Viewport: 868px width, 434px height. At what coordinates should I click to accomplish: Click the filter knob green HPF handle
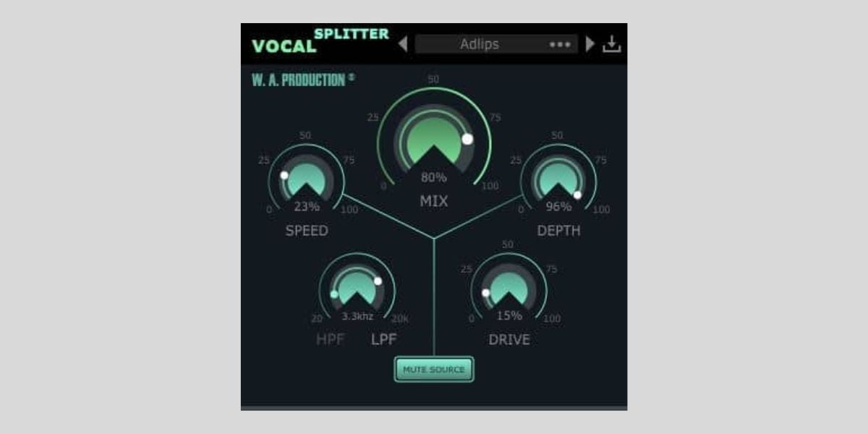(x=334, y=294)
